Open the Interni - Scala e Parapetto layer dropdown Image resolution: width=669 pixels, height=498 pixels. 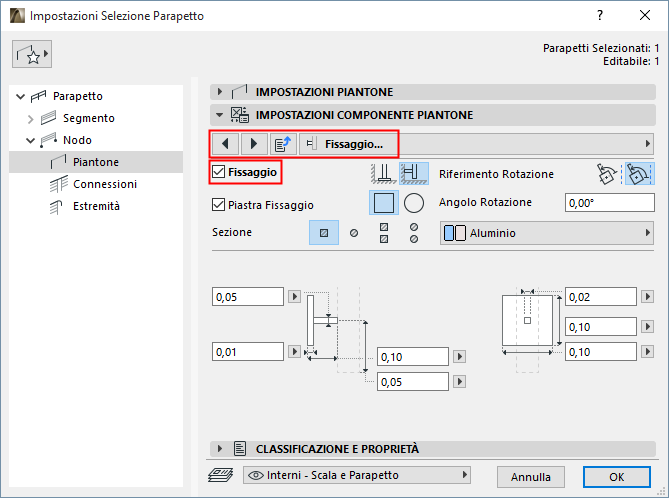click(357, 475)
